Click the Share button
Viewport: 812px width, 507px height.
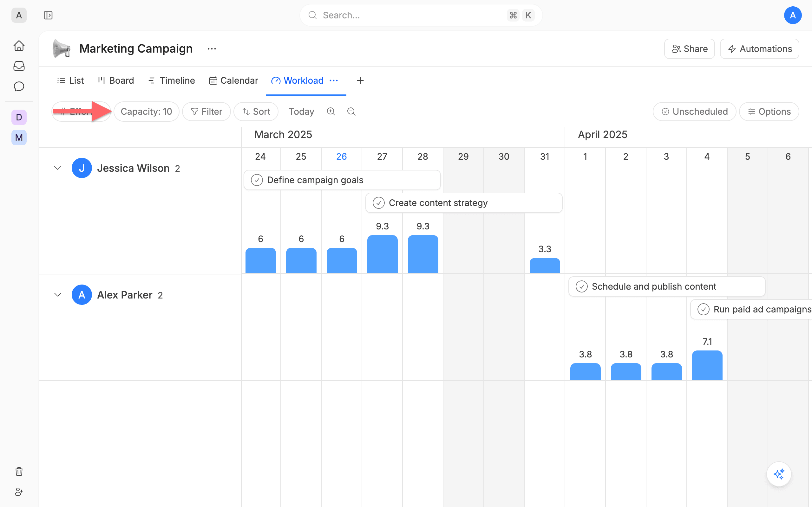click(x=690, y=49)
